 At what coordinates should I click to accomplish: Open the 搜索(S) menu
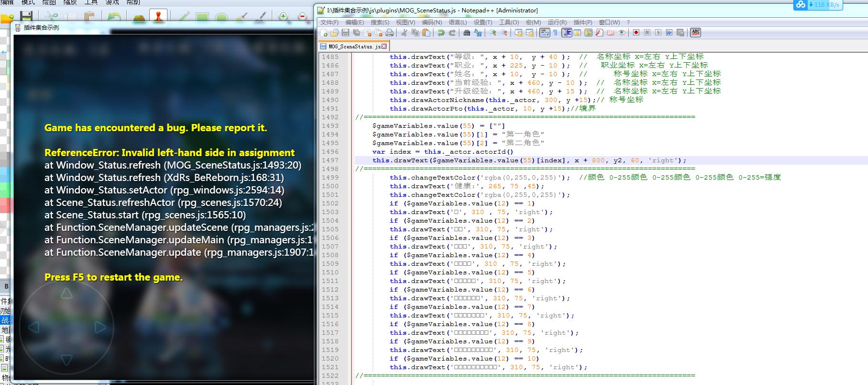click(x=380, y=23)
